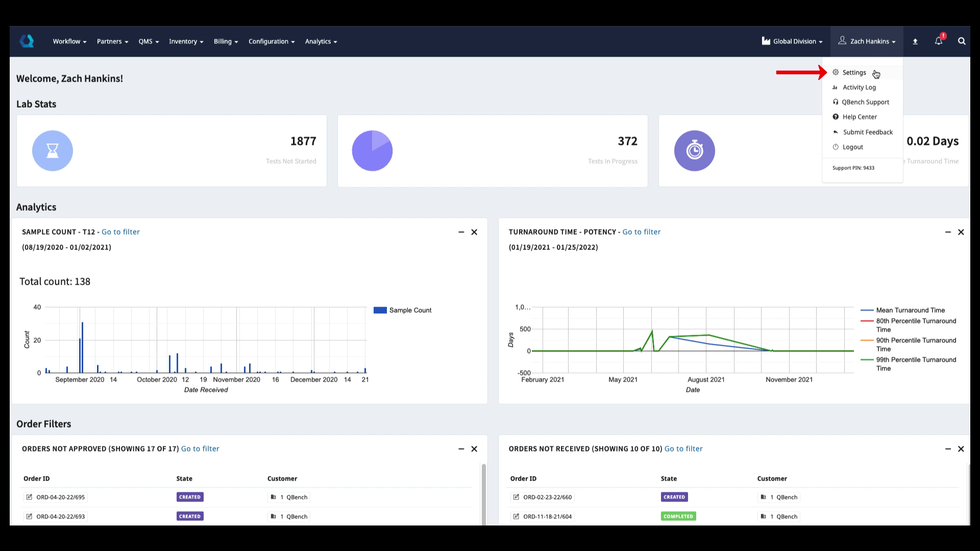This screenshot has height=551, width=980.
Task: Choose Activity Log menu entry
Action: click(x=859, y=87)
